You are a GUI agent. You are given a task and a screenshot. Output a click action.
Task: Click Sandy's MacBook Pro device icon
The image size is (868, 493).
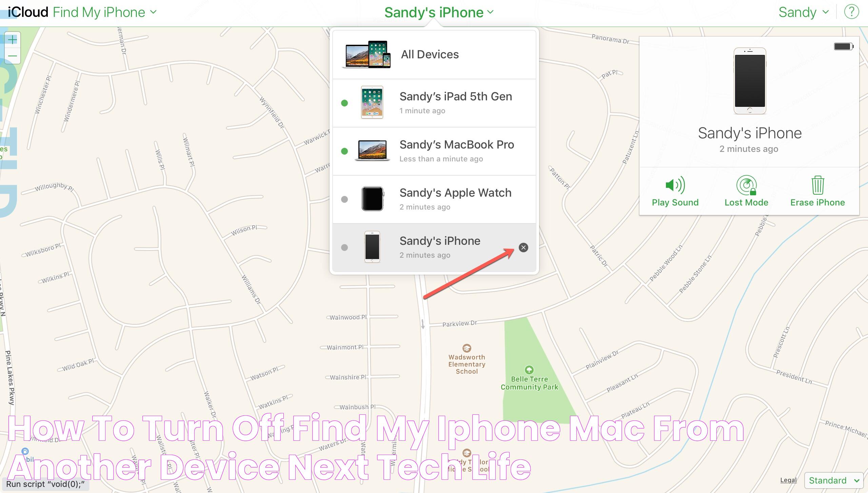pyautogui.click(x=372, y=150)
